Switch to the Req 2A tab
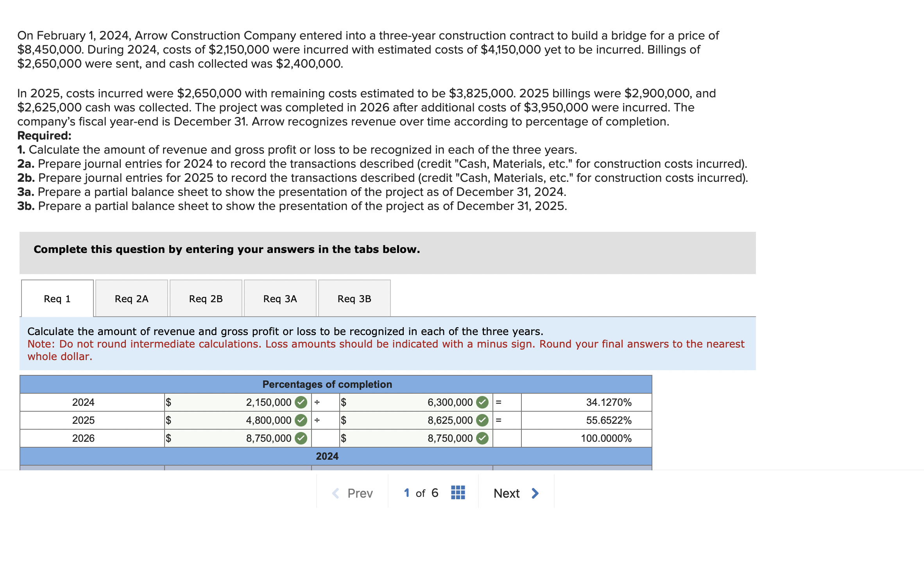Screen dimensions: 924x570 coord(131,299)
